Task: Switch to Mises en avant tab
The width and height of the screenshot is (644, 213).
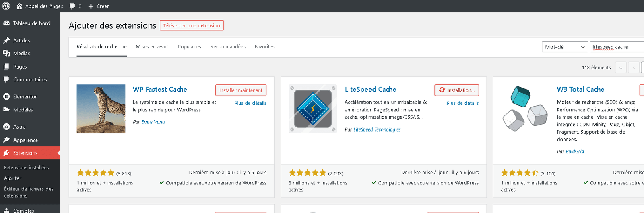Action: point(153,47)
